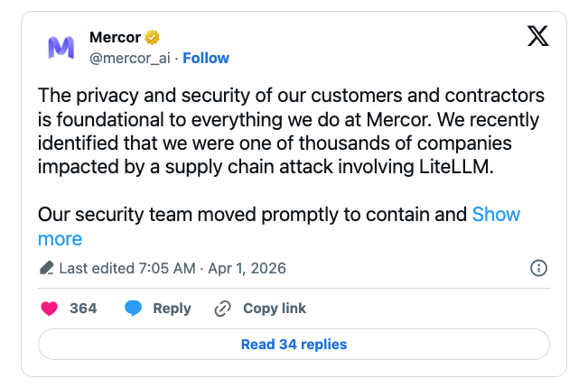Click the chain link icon
This screenshot has height=388, width=588.
223,309
